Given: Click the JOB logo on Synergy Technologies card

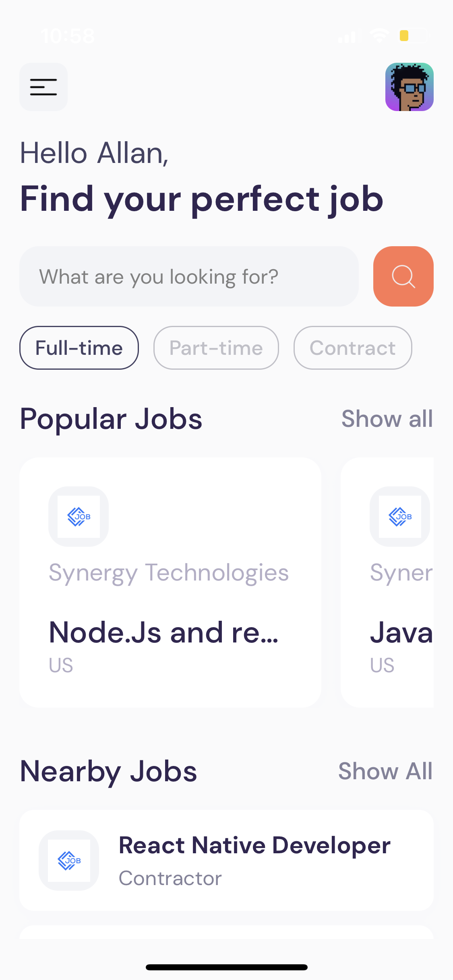Looking at the screenshot, I should pos(78,516).
